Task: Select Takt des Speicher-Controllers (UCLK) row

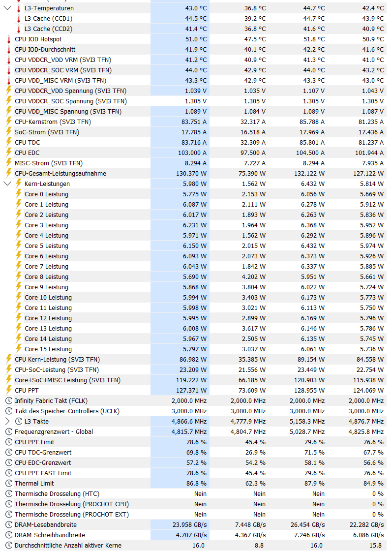Action: click(195, 411)
